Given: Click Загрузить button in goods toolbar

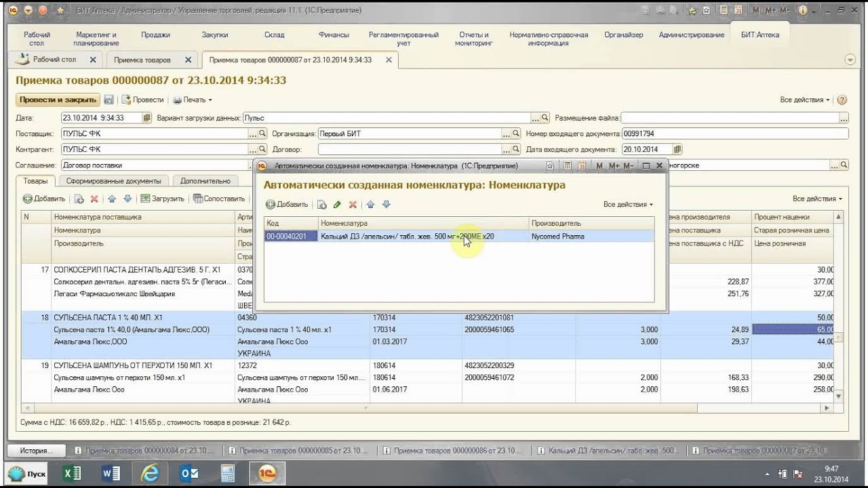Looking at the screenshot, I should pos(162,199).
